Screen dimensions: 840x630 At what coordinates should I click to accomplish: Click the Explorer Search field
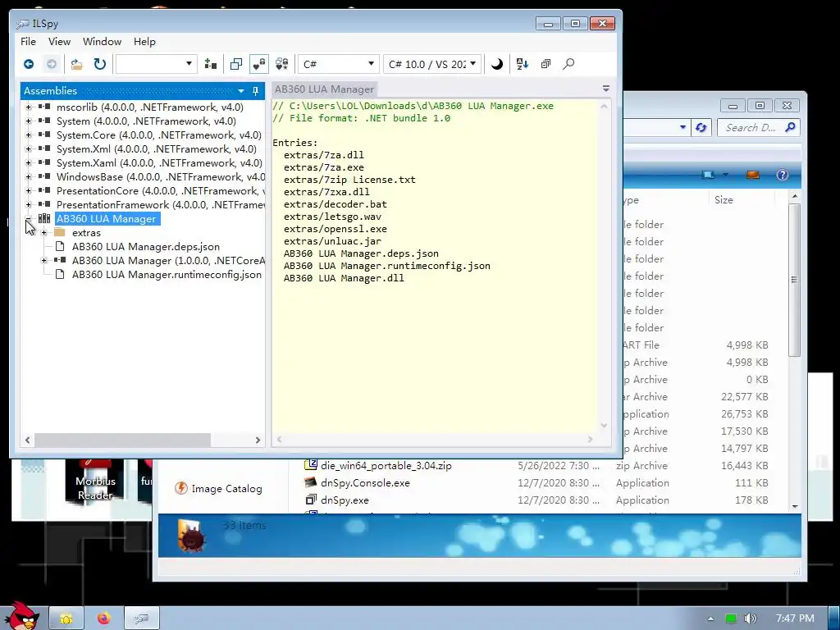(758, 127)
